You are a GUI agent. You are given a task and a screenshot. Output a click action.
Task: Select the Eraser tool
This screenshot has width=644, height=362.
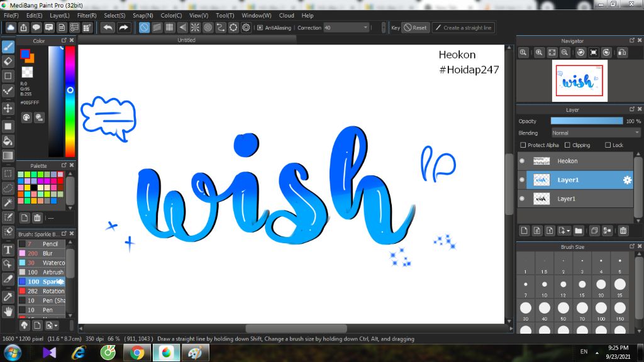coord(8,62)
